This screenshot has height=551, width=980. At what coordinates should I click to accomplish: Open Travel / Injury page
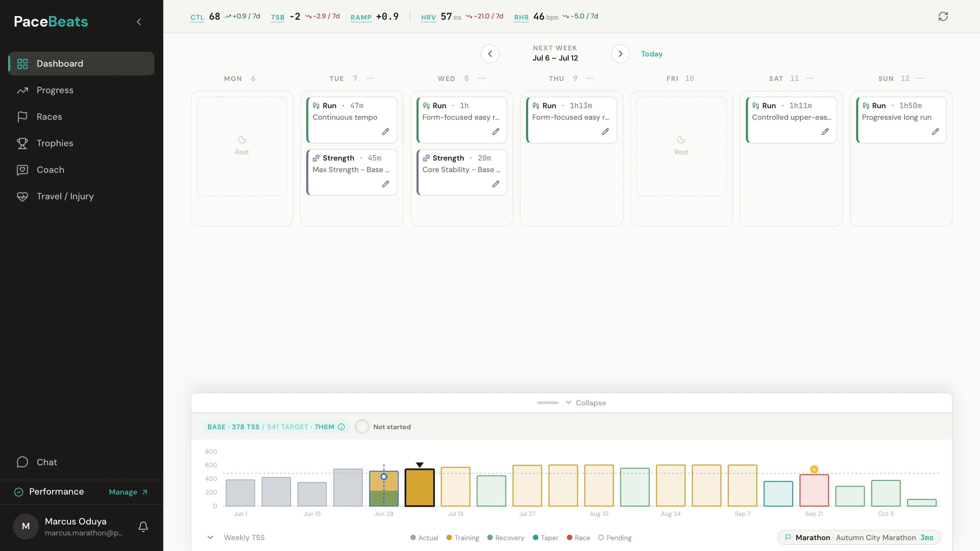pyautogui.click(x=81, y=196)
